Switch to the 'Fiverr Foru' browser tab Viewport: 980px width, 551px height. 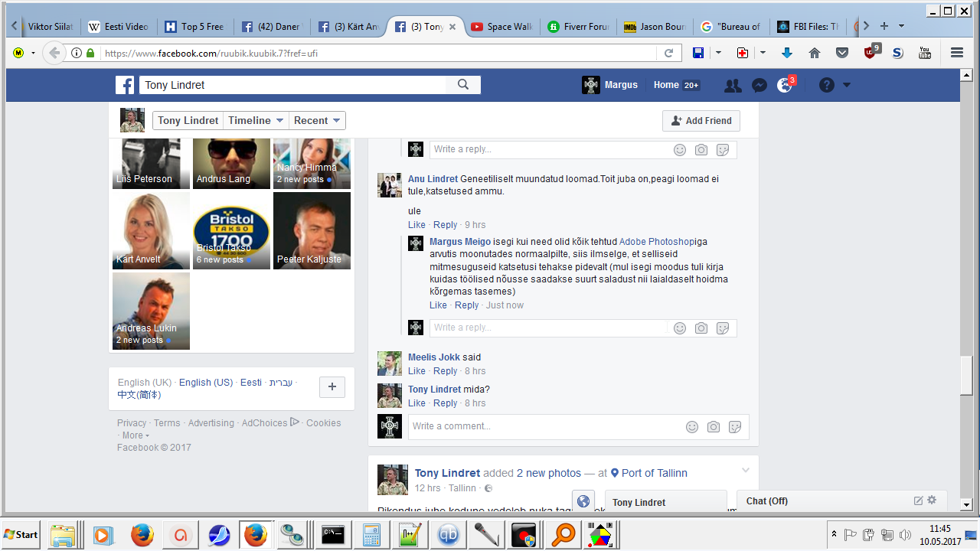pos(577,27)
